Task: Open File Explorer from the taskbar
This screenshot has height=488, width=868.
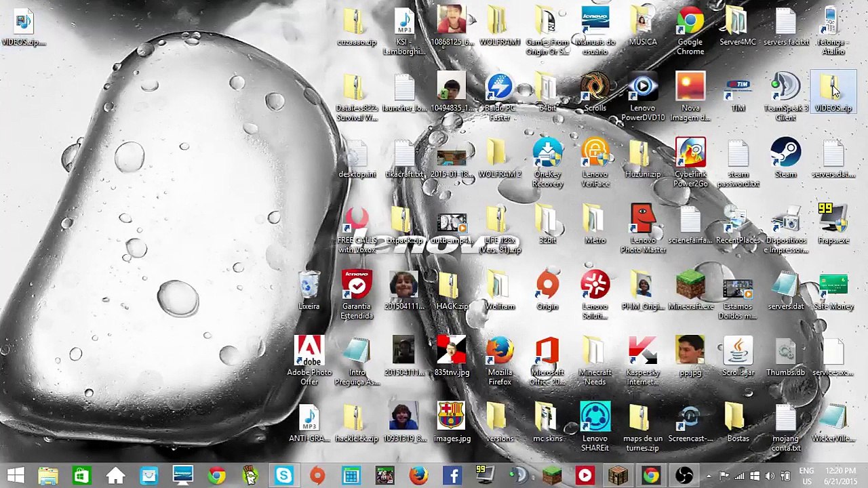Action: (47, 475)
